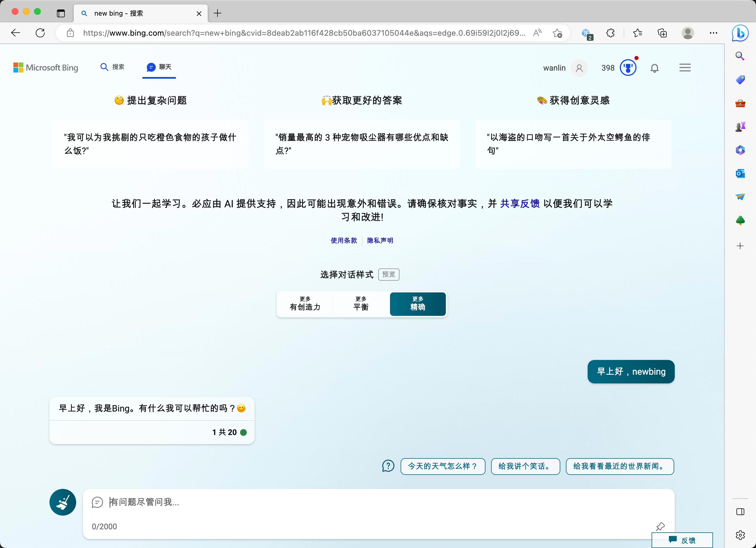Click the new topic broom icon
Image resolution: width=756 pixels, height=548 pixels.
click(x=63, y=502)
